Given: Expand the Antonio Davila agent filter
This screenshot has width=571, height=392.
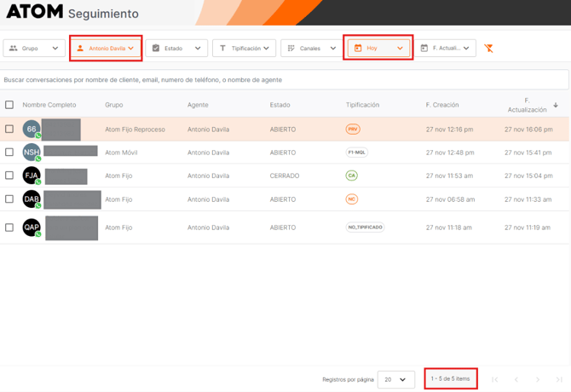Looking at the screenshot, I should coord(106,49).
